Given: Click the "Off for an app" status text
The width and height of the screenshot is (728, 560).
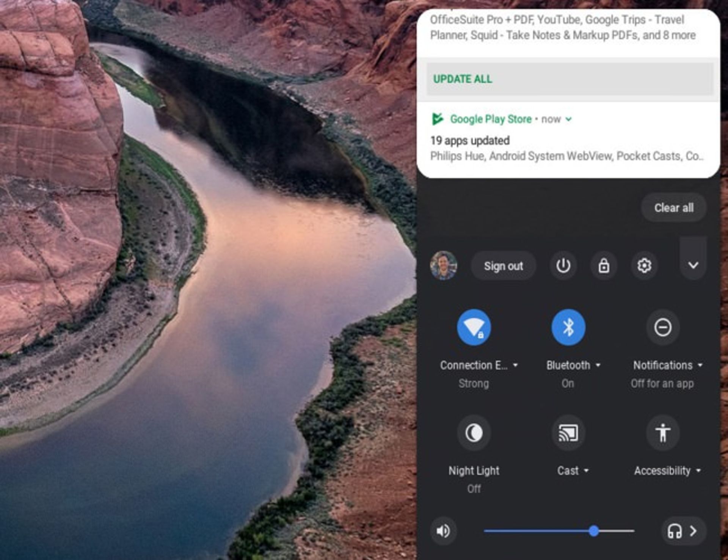Looking at the screenshot, I should coord(662,383).
